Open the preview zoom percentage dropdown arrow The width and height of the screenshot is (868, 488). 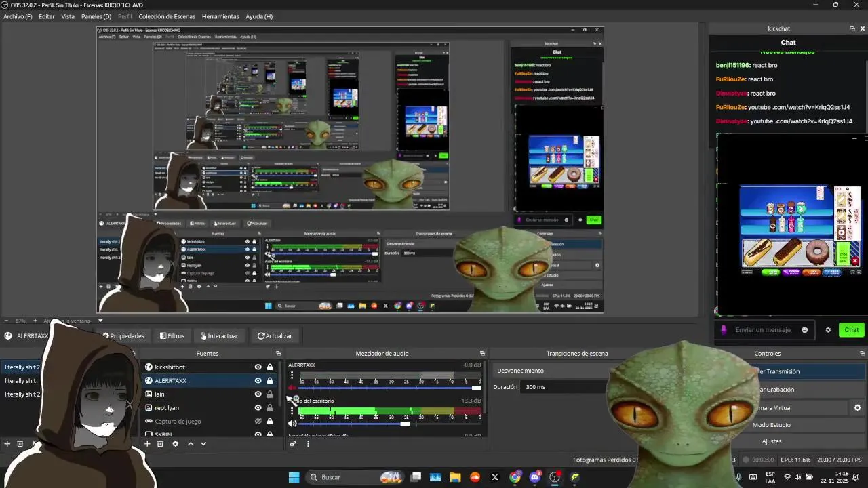click(100, 321)
